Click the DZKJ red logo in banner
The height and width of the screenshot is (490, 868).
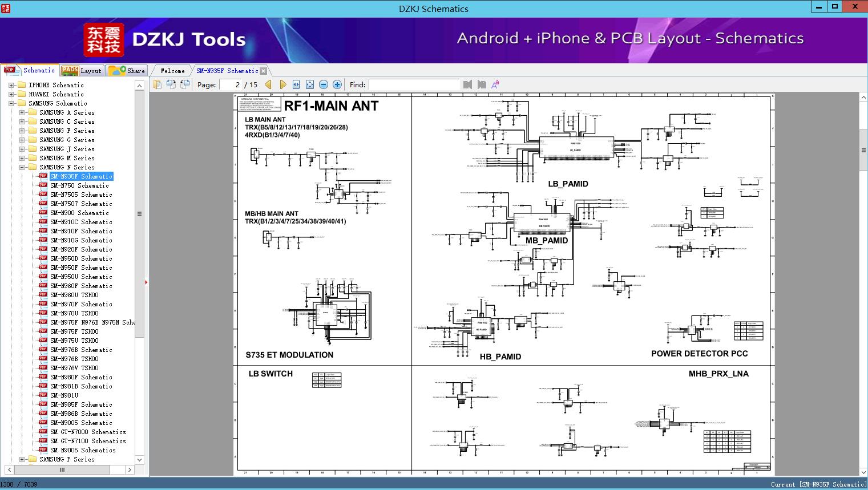pos(104,40)
